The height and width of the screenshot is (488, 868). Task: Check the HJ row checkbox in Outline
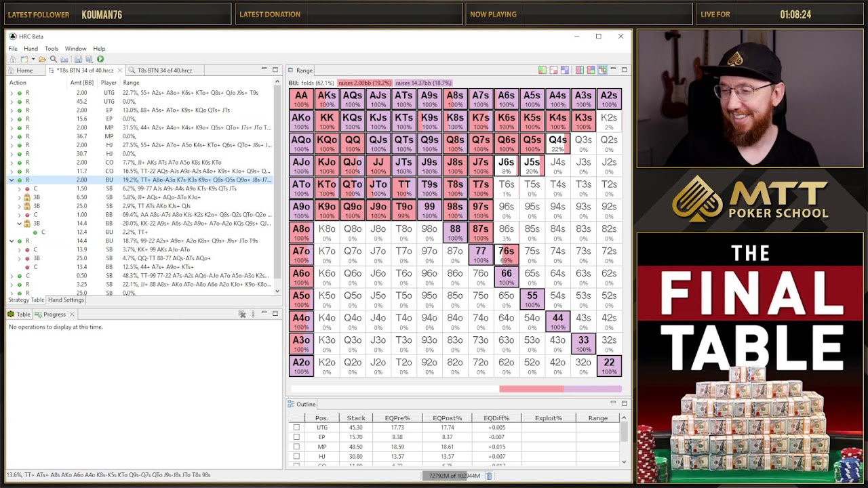296,456
